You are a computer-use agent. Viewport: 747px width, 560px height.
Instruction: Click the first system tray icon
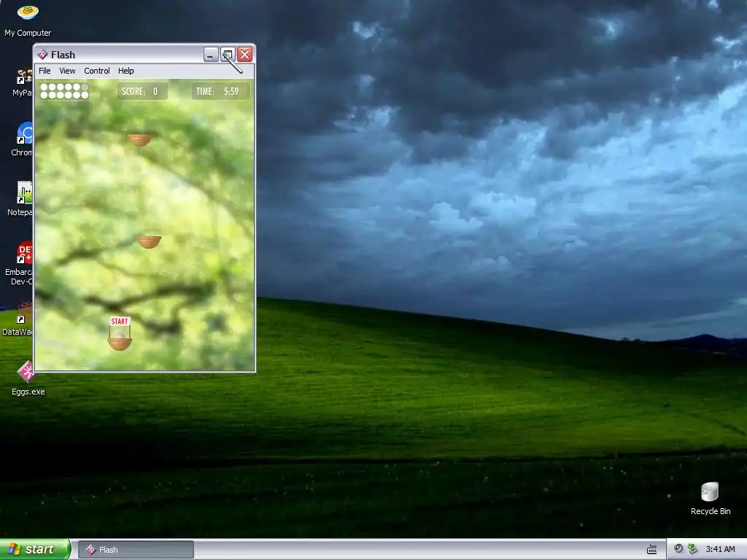[x=678, y=549]
